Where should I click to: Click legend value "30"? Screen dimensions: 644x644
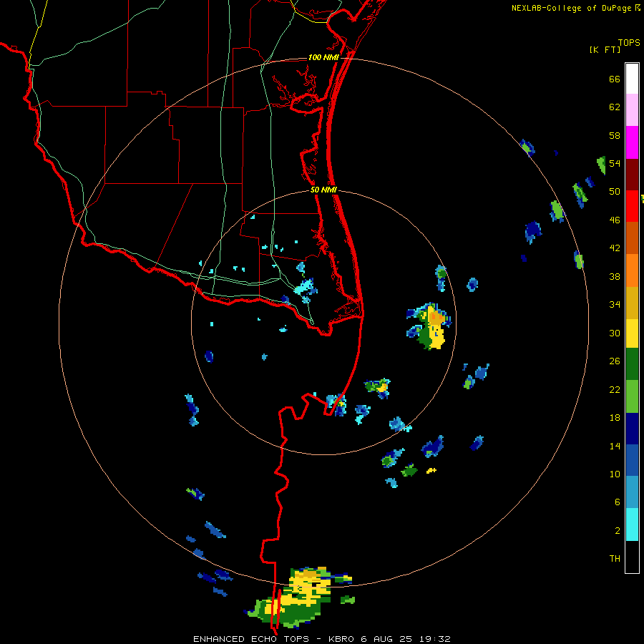615,333
